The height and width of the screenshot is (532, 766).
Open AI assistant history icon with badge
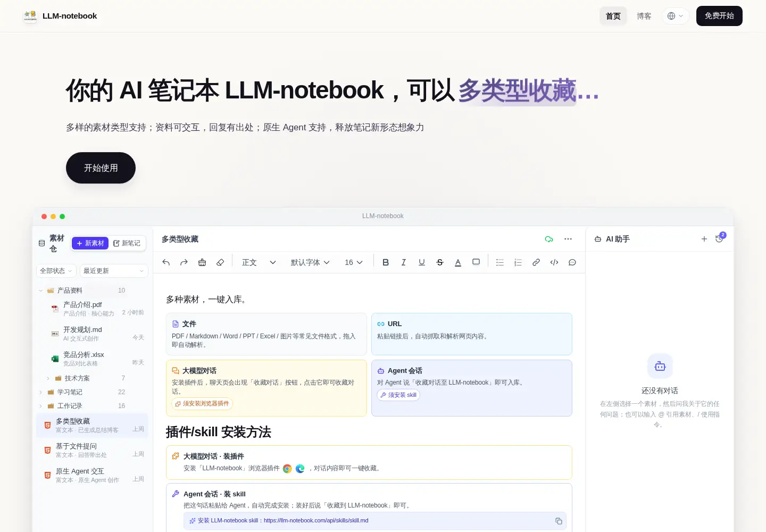pos(720,239)
